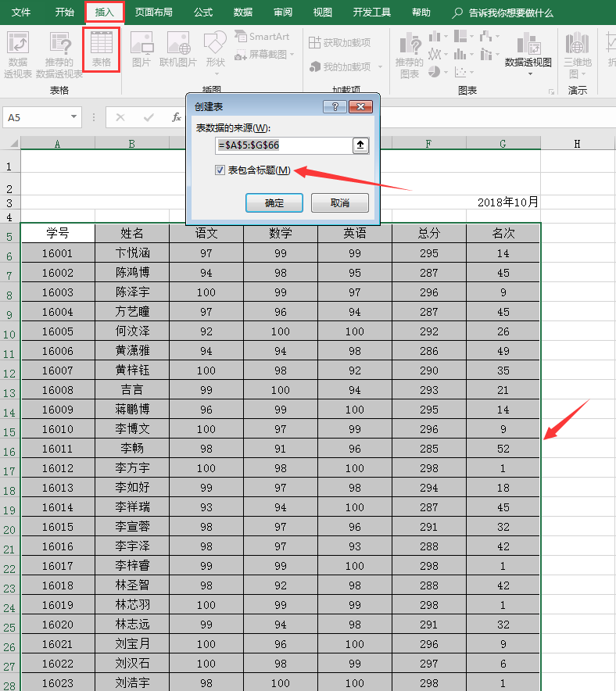Click the cell showing 2018年10月
Image resolution: width=616 pixels, height=691 pixels.
[x=507, y=202]
